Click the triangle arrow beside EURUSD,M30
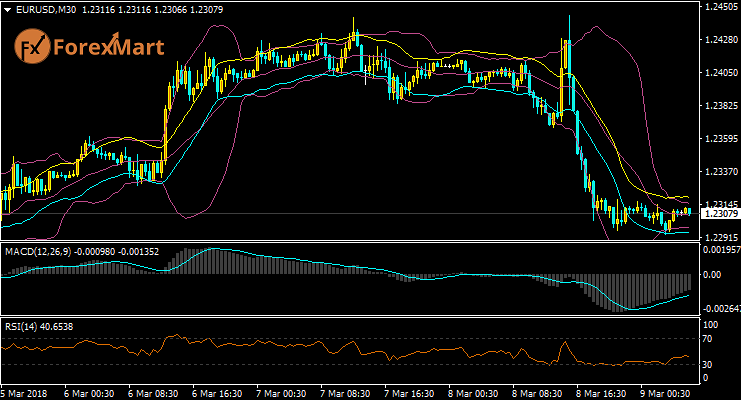Screen dimensions: 741x400 pyautogui.click(x=7, y=8)
